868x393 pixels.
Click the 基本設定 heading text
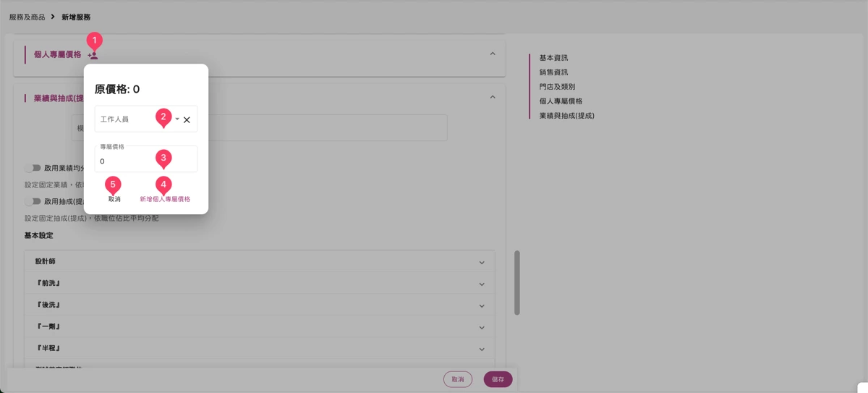pos(39,236)
